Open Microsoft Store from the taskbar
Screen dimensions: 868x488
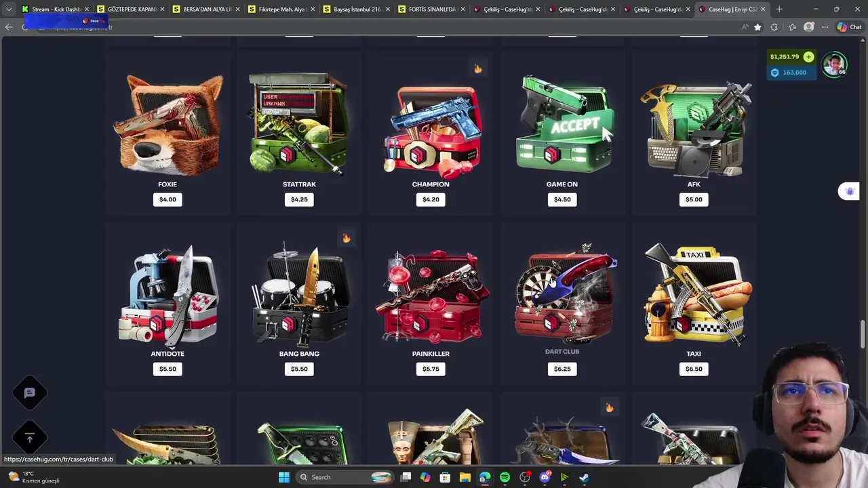click(x=446, y=477)
